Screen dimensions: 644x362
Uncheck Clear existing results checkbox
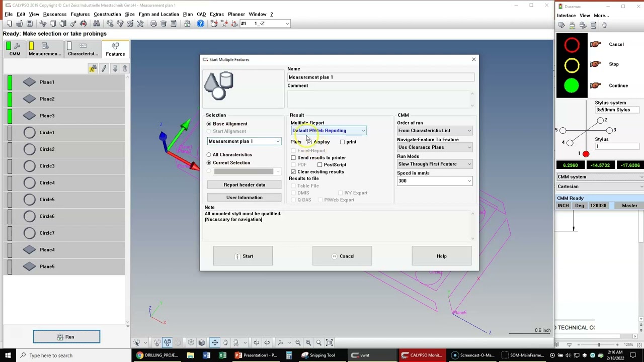coord(293,171)
